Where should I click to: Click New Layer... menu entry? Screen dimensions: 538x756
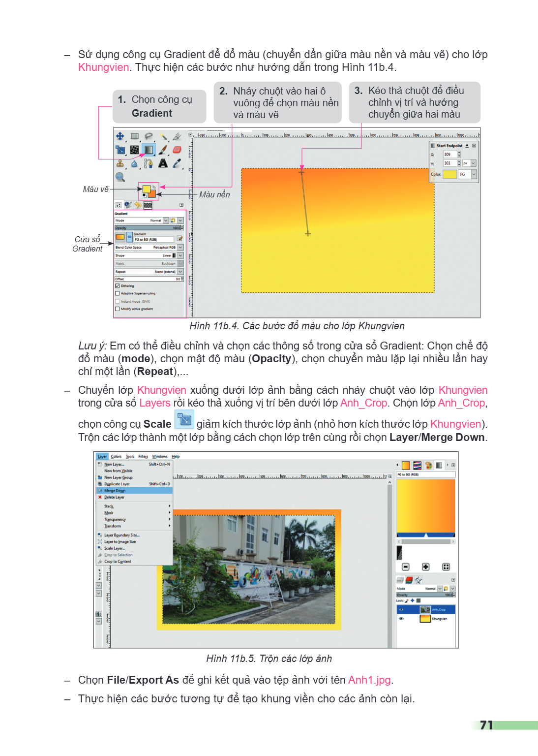[x=135, y=464]
